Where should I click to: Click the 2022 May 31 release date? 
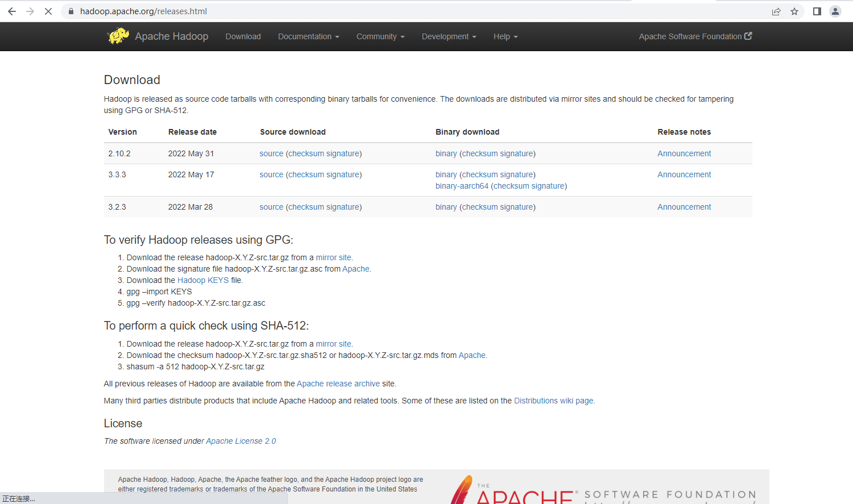[191, 153]
